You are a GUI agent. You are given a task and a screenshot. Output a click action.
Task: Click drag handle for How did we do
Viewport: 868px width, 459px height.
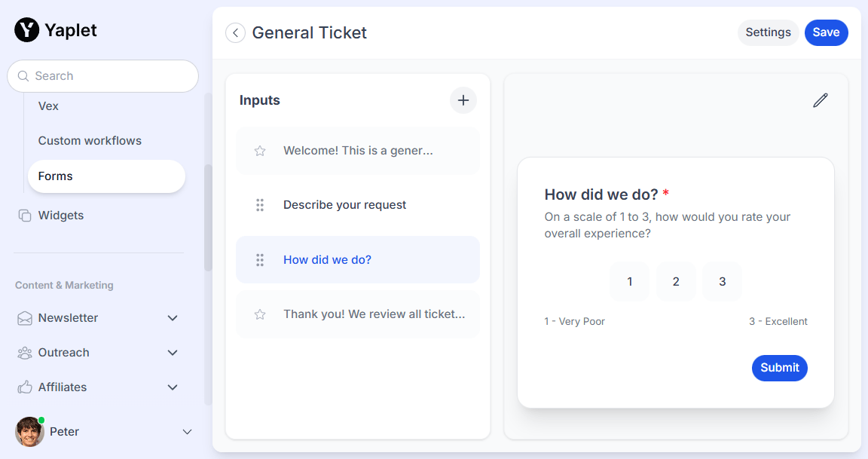[260, 260]
